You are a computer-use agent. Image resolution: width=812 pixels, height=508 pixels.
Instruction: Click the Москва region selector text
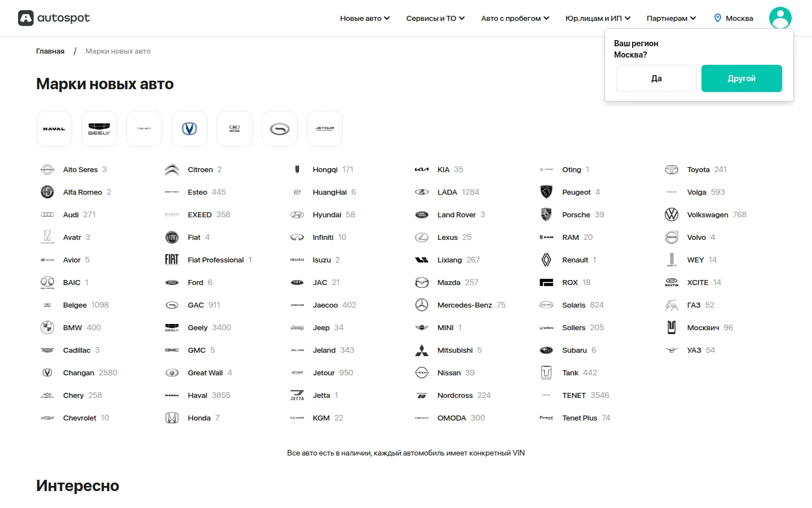click(x=739, y=18)
